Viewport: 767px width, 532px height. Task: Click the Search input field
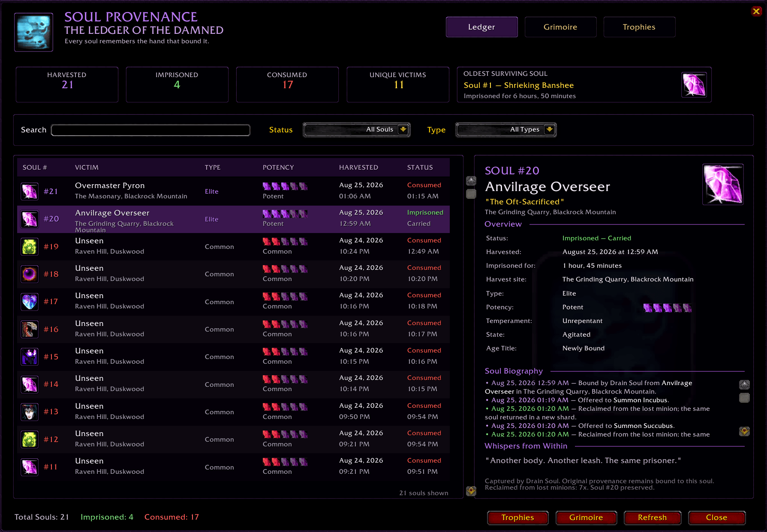click(x=150, y=130)
